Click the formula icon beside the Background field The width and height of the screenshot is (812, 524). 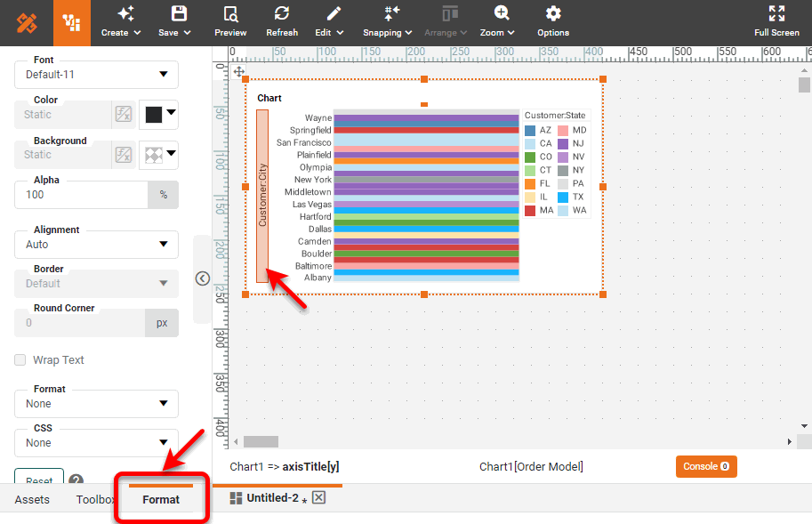(x=123, y=154)
